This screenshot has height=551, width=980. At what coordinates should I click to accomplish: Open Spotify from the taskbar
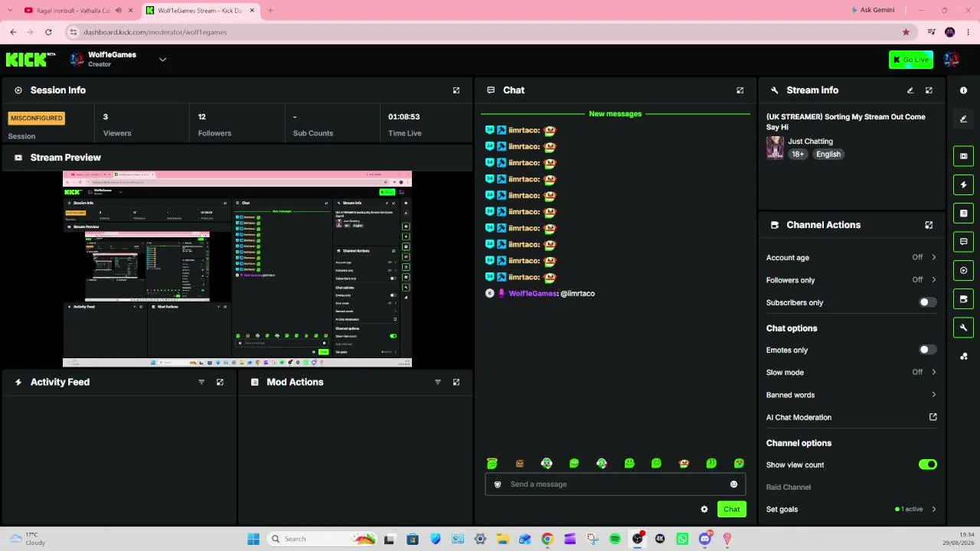[615, 540]
